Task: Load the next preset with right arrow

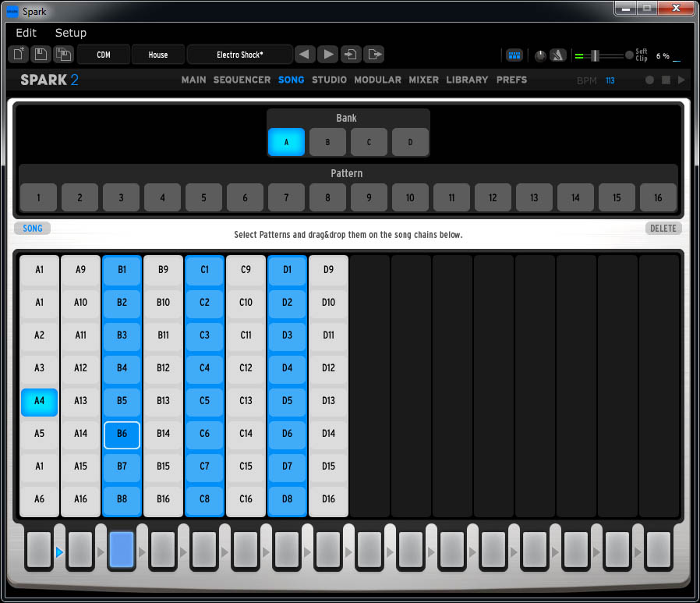Action: pyautogui.click(x=328, y=55)
